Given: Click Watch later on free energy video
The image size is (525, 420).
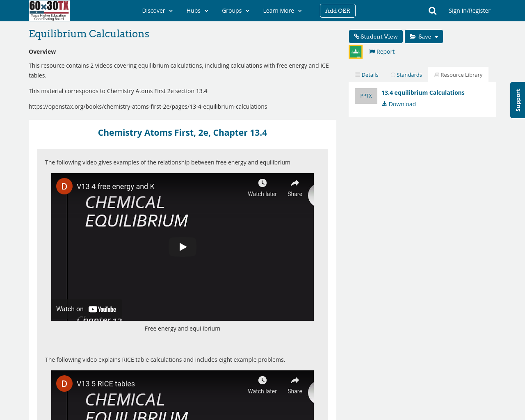Looking at the screenshot, I should 262,188.
